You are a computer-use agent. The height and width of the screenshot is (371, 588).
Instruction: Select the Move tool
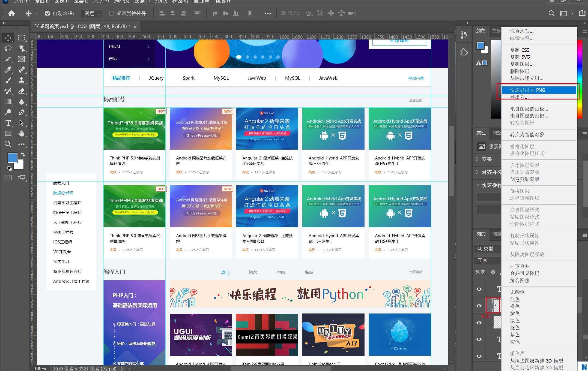tap(8, 38)
